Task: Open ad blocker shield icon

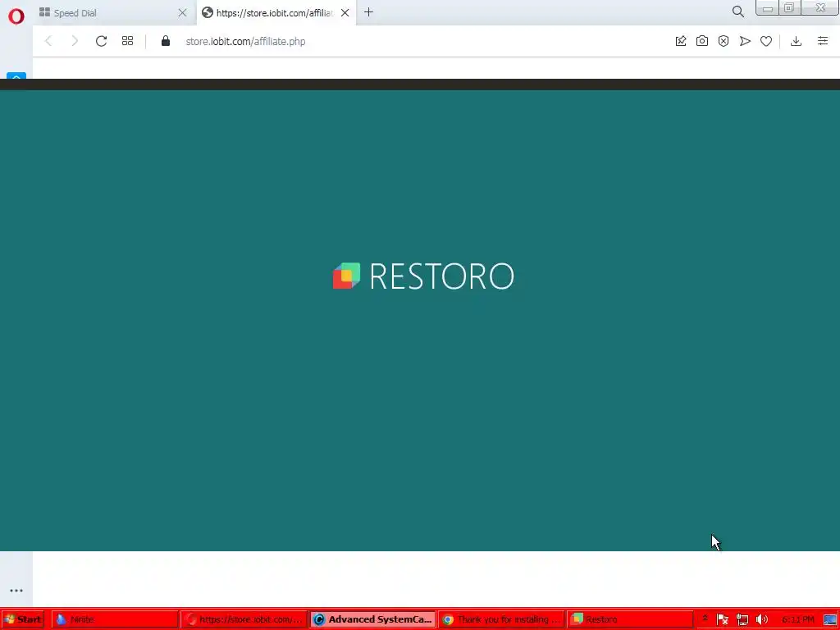Action: tap(724, 41)
